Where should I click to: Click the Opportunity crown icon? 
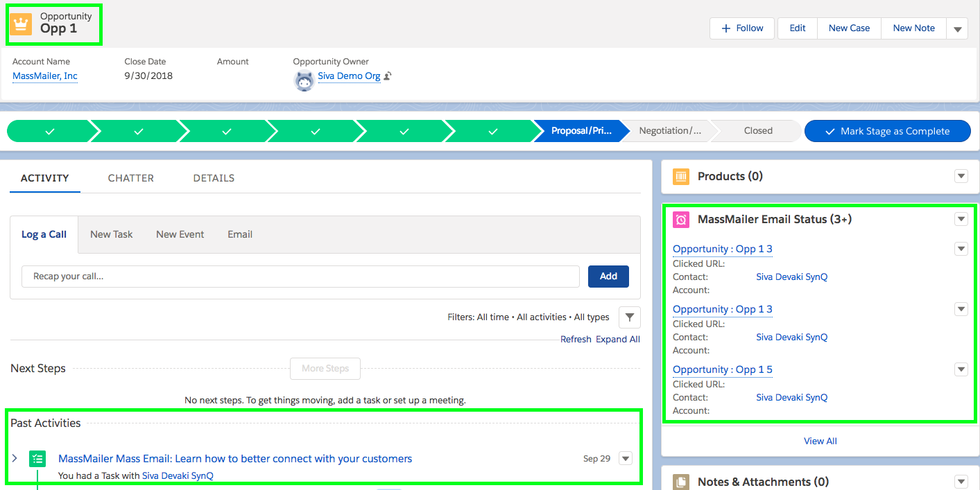tap(19, 23)
